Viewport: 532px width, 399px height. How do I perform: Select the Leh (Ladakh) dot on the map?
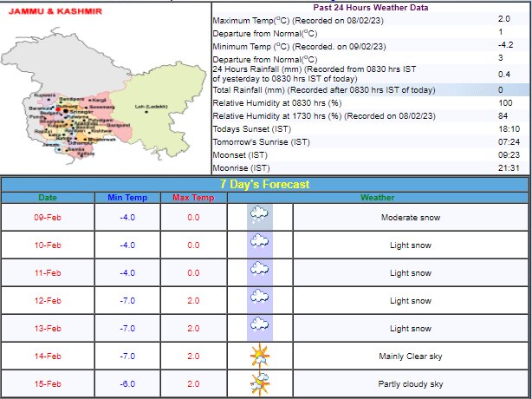pyautogui.click(x=146, y=111)
